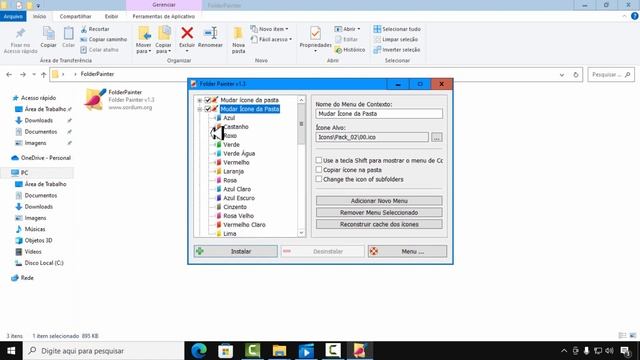The image size is (640, 360).
Task: Click Histórico icon in Abrir group
Action: tap(338, 50)
